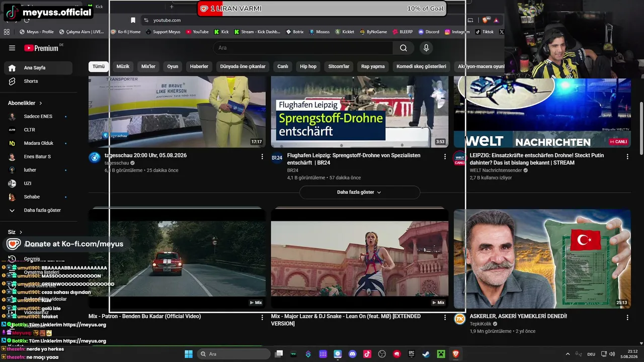Select the Haberler filter chip
Viewport: 644px width, 362px height.
[199, 66]
